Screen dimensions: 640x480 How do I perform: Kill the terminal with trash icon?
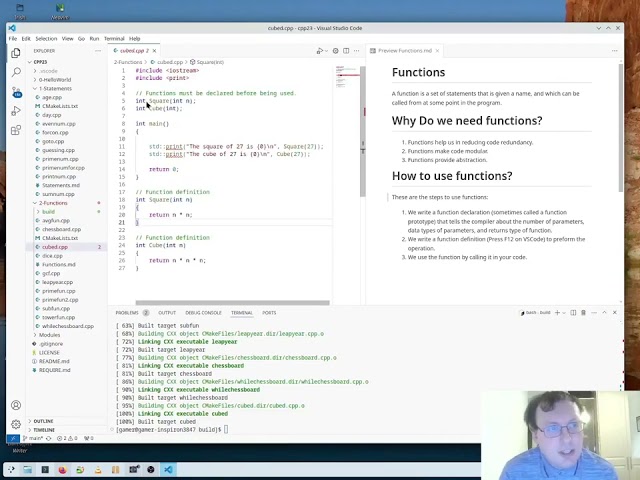coord(583,313)
